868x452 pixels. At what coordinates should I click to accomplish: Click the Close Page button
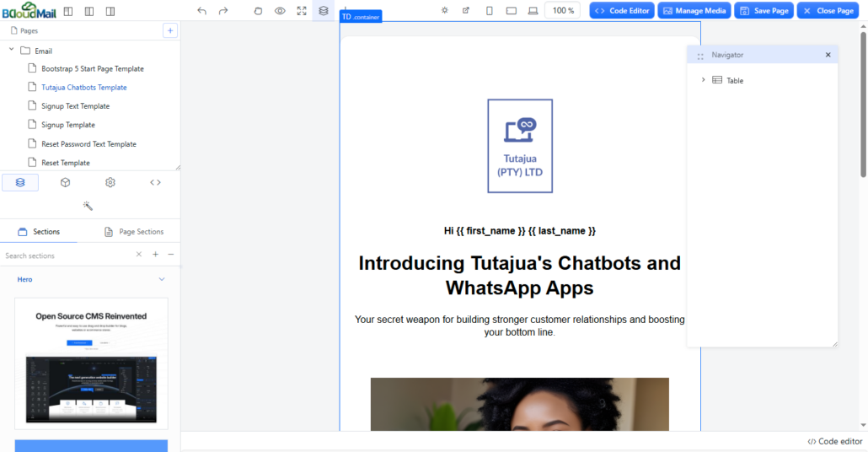click(x=828, y=10)
